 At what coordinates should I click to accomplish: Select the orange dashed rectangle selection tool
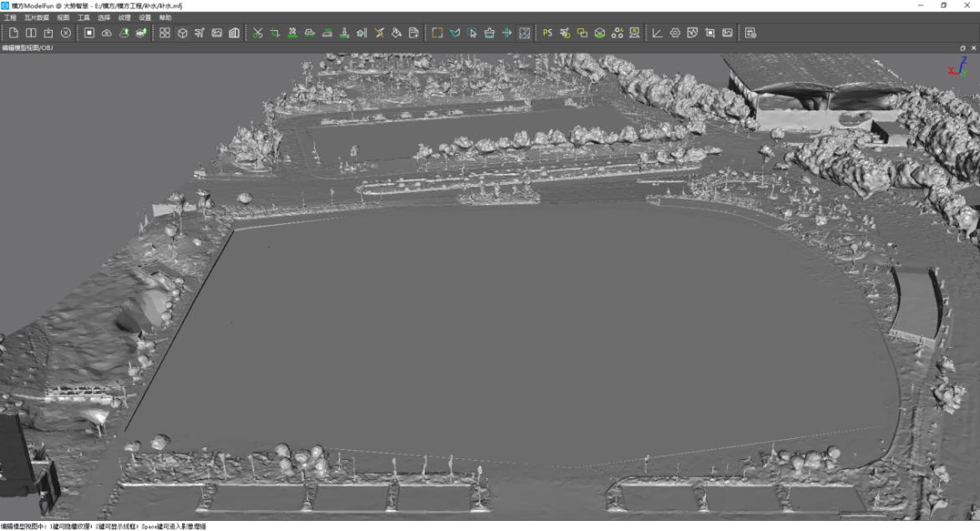(437, 33)
